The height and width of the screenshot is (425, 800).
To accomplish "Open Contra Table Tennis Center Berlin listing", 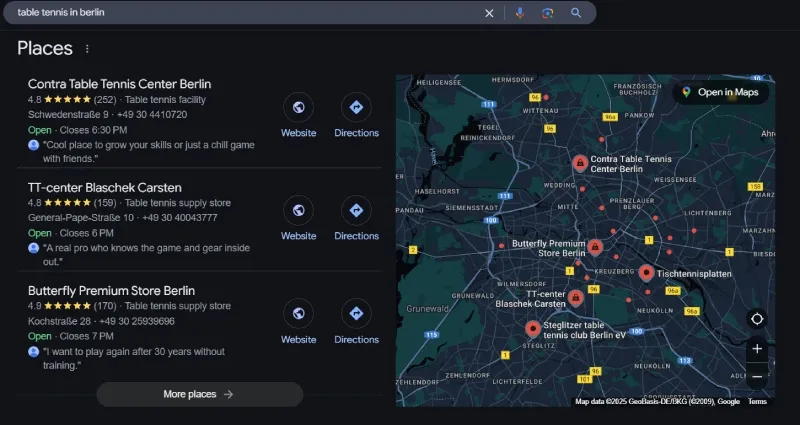I will [119, 84].
